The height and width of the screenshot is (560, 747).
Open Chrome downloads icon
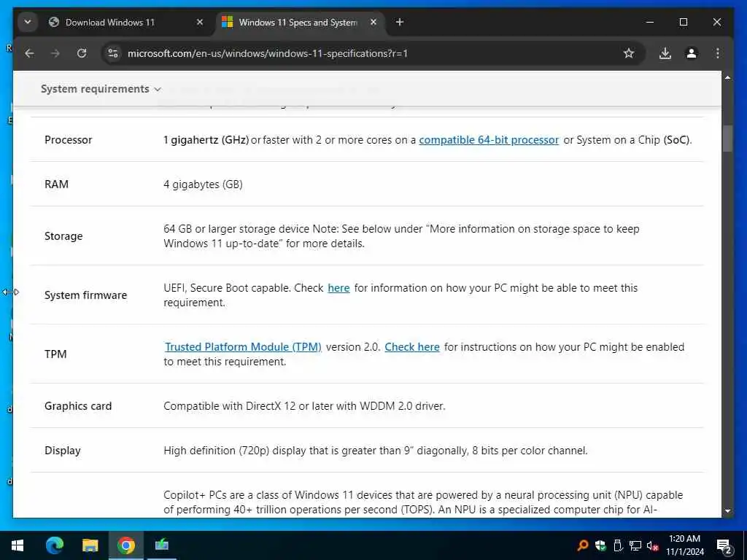[x=665, y=53]
